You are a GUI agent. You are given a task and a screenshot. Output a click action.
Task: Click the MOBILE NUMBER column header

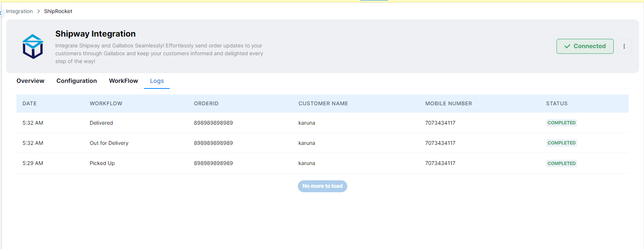[449, 103]
